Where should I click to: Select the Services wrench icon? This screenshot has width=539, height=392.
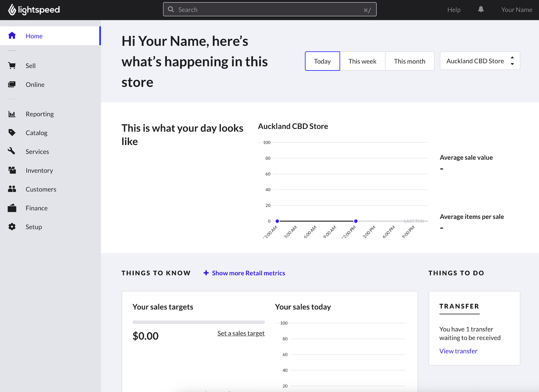click(x=12, y=151)
